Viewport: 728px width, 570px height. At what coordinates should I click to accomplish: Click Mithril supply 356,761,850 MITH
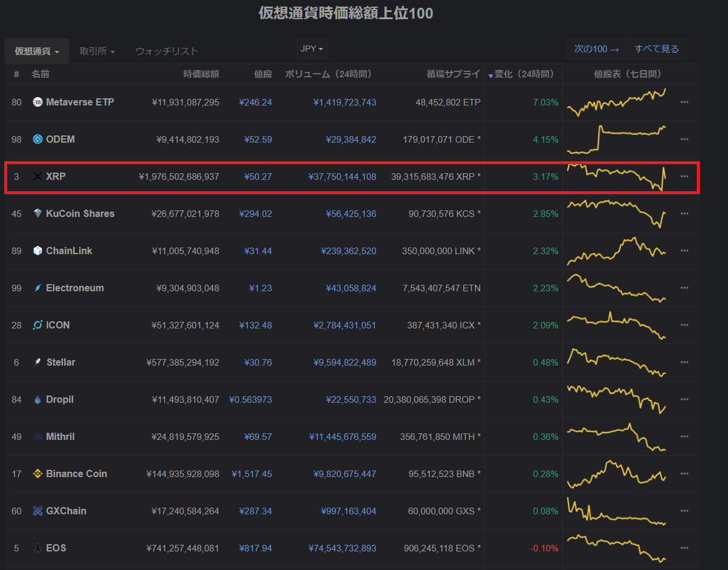point(440,437)
